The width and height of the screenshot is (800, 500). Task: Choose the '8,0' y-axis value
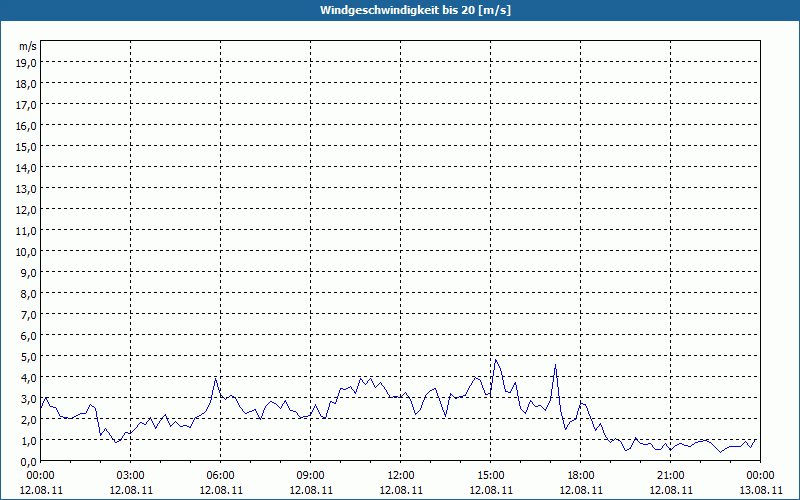click(30, 294)
